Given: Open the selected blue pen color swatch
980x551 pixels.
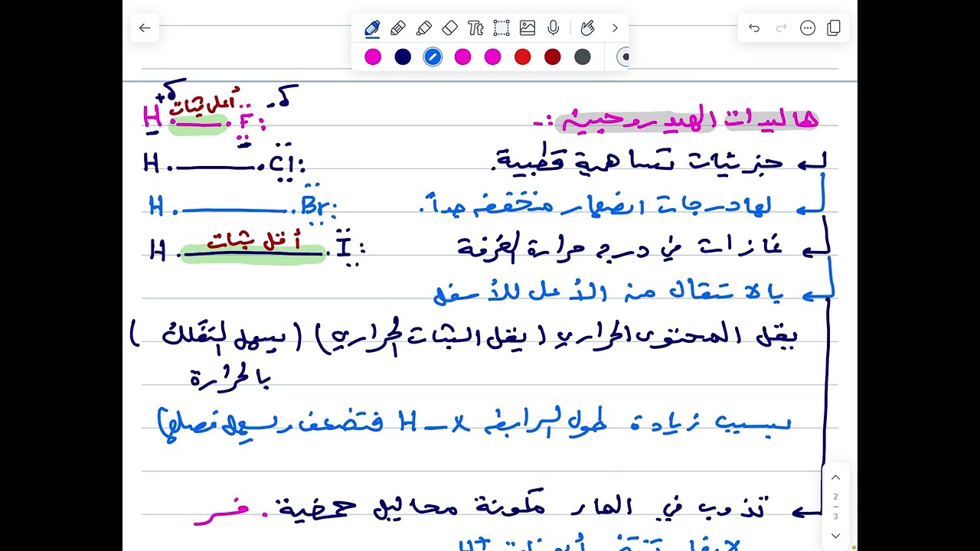Looking at the screenshot, I should [433, 57].
